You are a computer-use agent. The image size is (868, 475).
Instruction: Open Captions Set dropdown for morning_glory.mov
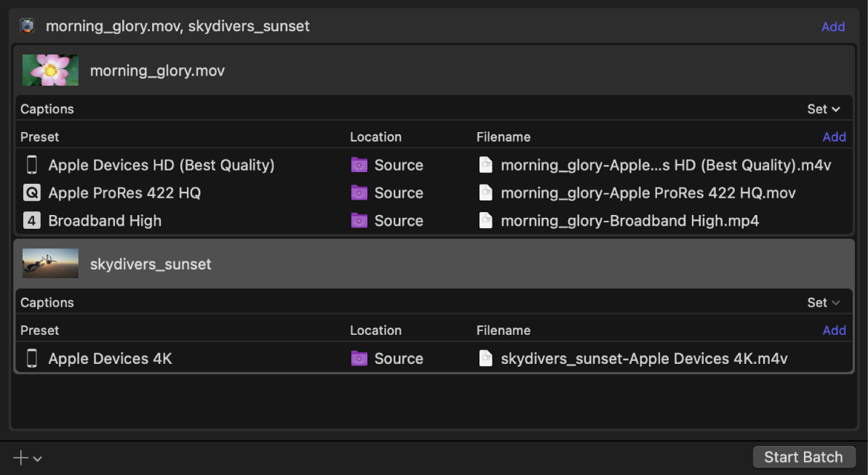click(823, 109)
